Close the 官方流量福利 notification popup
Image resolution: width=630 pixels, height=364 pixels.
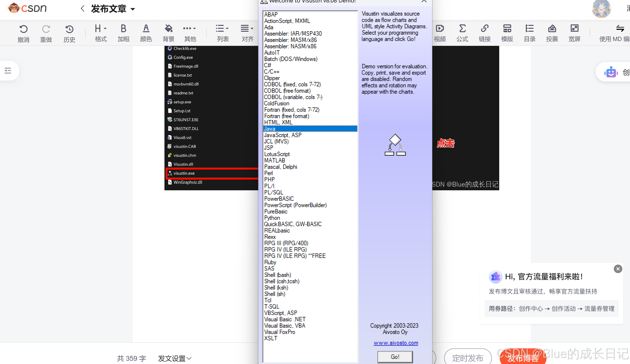pyautogui.click(x=618, y=269)
